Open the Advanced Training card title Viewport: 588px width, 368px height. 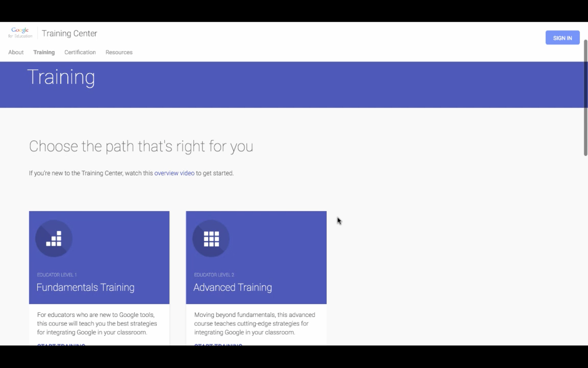point(233,287)
